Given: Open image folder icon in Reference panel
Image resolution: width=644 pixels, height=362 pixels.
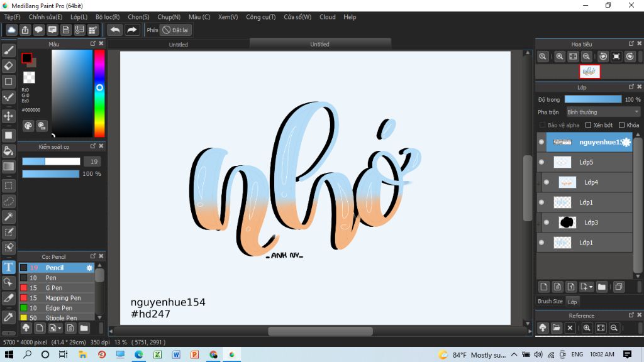Looking at the screenshot, I should [x=556, y=327].
